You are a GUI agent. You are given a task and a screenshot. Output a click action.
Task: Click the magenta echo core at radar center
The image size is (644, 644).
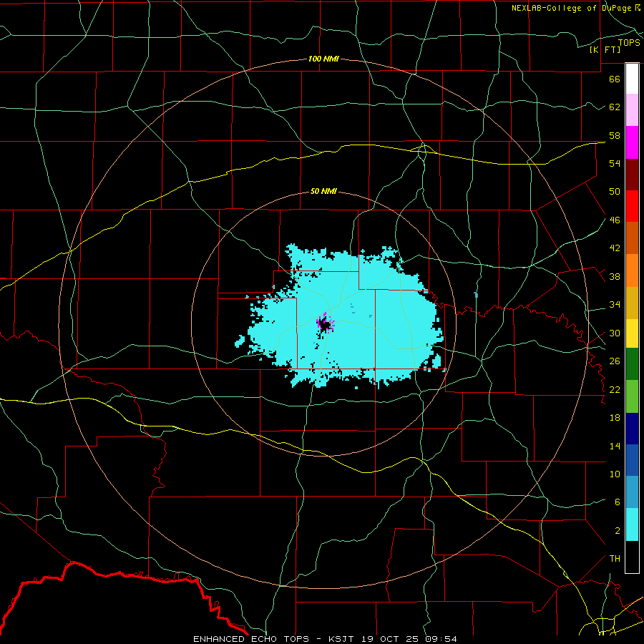click(325, 324)
